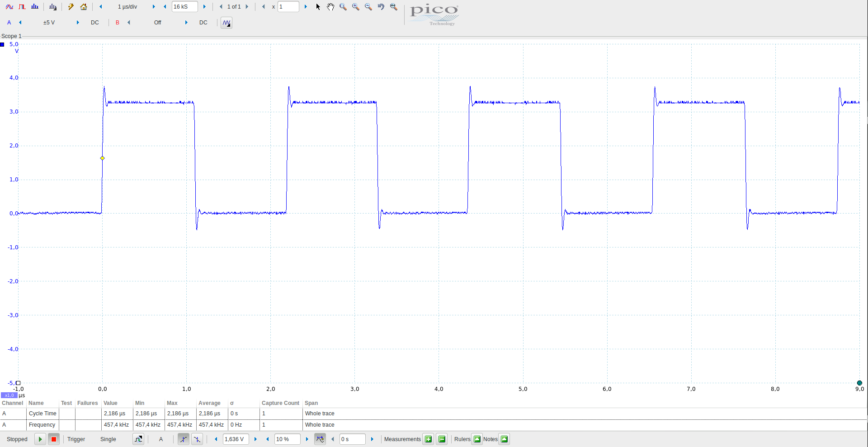This screenshot has width=868, height=447.
Task: Click the home icon
Action: [84, 7]
